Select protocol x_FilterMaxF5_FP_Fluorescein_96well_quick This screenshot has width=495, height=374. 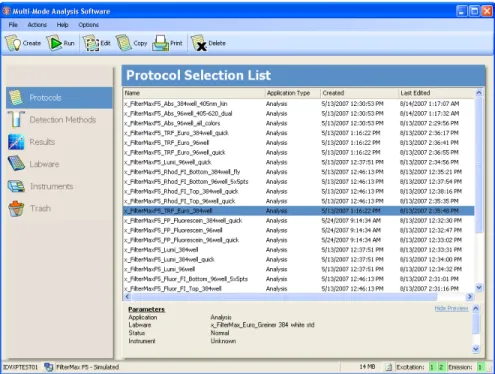pos(299,240)
